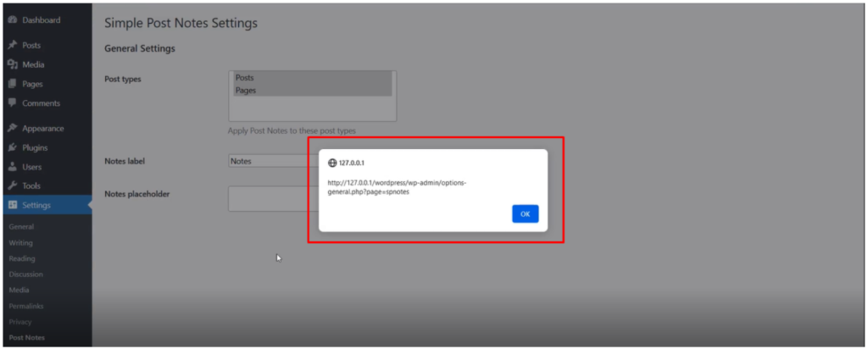
Task: Click the Notes placeholder text area
Action: tap(274, 198)
